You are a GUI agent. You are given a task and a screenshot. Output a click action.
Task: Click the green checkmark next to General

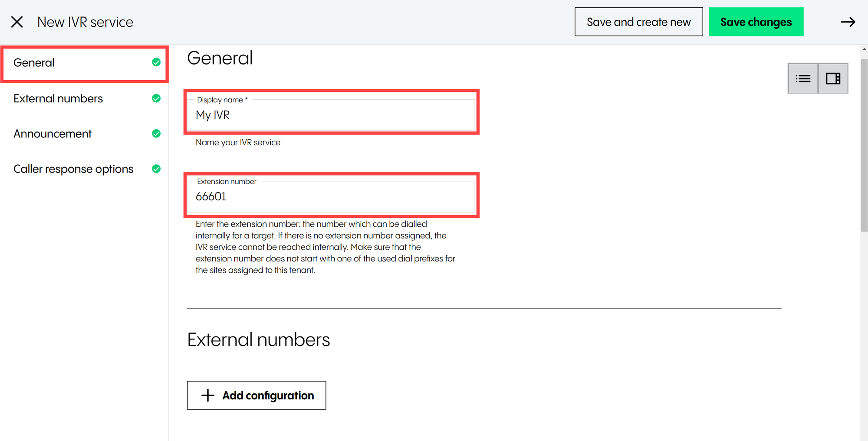(156, 62)
